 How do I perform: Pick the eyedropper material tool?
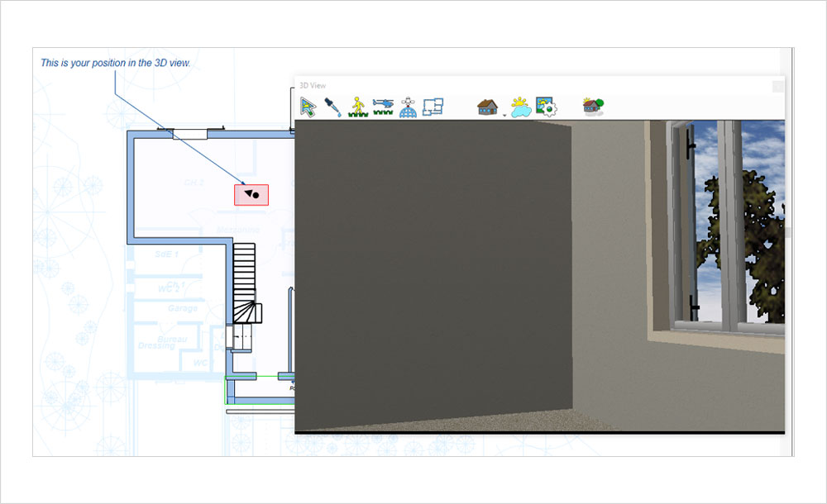332,107
